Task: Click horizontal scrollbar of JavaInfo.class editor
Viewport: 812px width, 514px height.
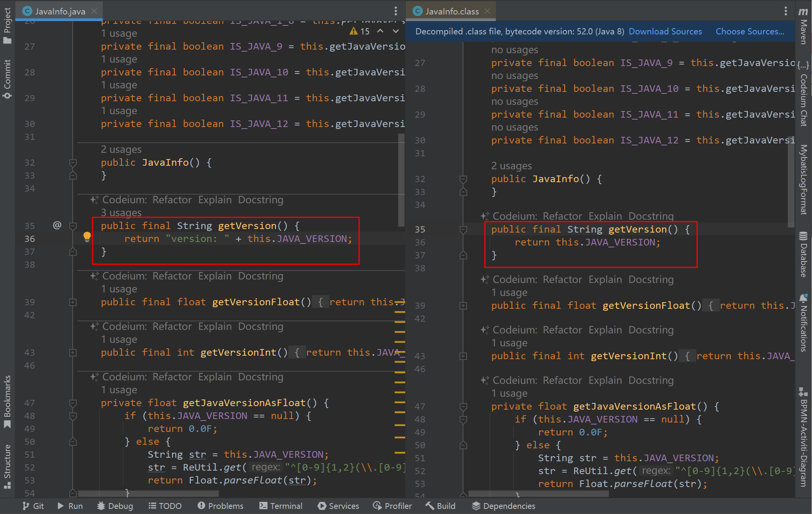Action: pos(538,494)
